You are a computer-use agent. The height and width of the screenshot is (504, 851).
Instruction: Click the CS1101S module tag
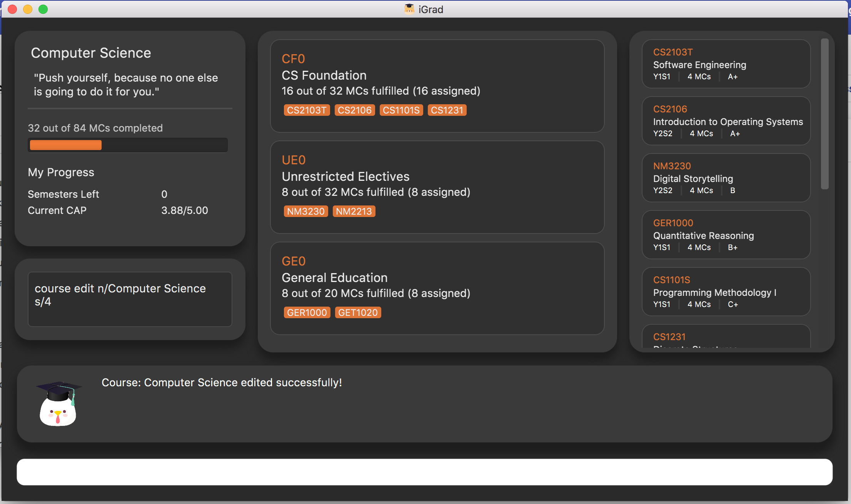401,110
